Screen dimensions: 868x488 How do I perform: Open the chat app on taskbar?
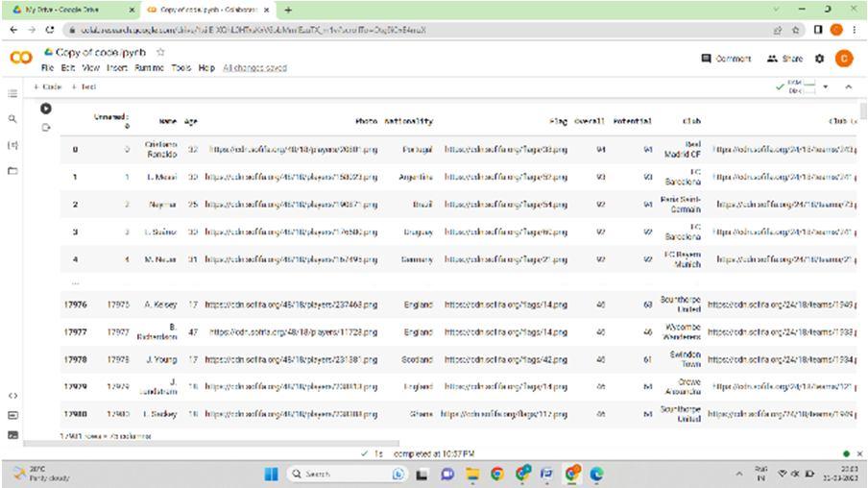click(447, 474)
